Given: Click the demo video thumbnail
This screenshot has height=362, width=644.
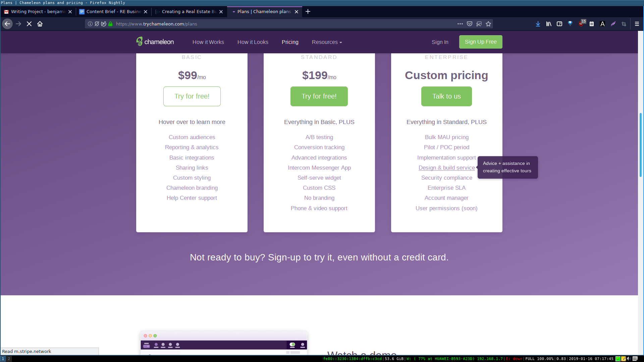Looking at the screenshot, I should point(224,343).
